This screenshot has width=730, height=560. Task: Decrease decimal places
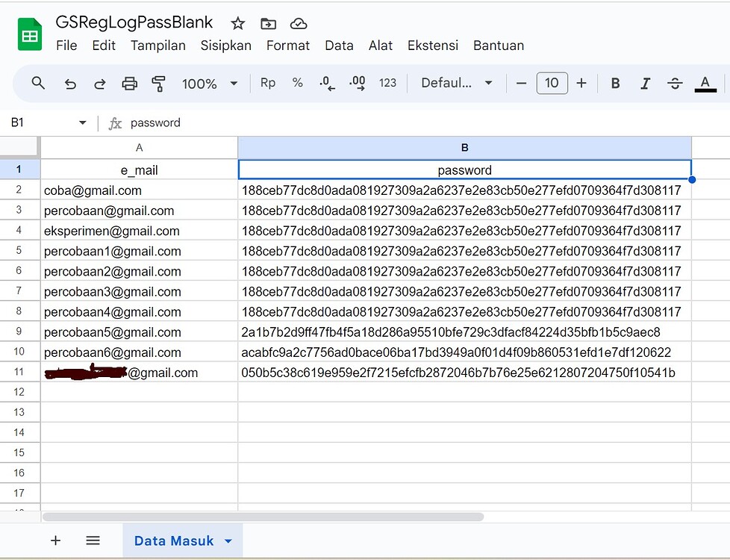(326, 83)
